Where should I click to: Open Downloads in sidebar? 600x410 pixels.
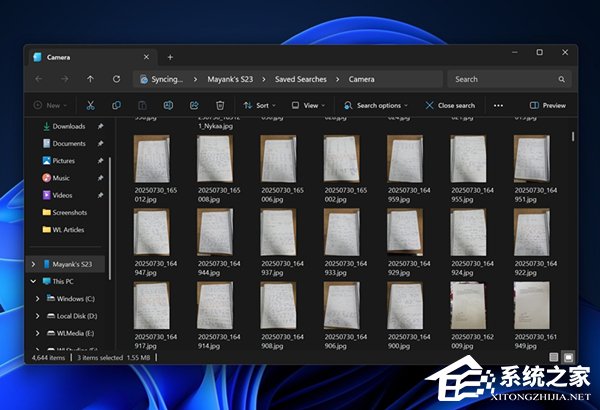[x=69, y=126]
